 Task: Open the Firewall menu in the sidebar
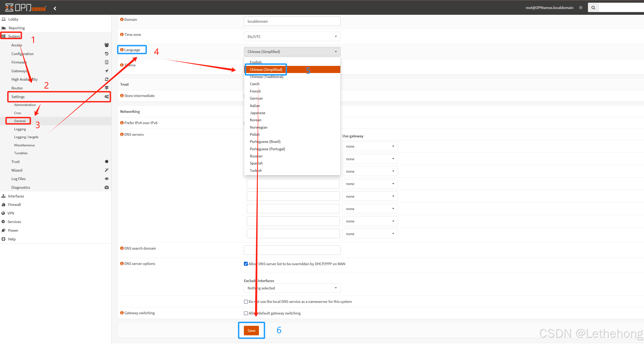click(x=14, y=205)
